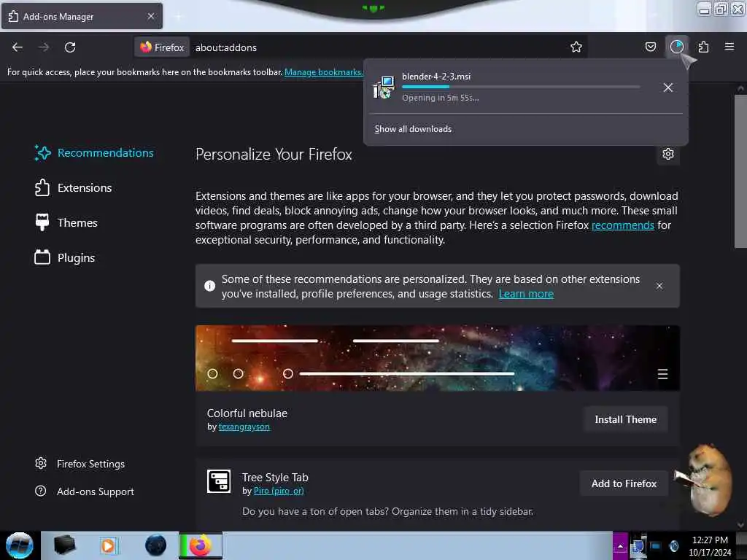Select the Recommendations category
Screen dimensions: 747x560
[94, 153]
